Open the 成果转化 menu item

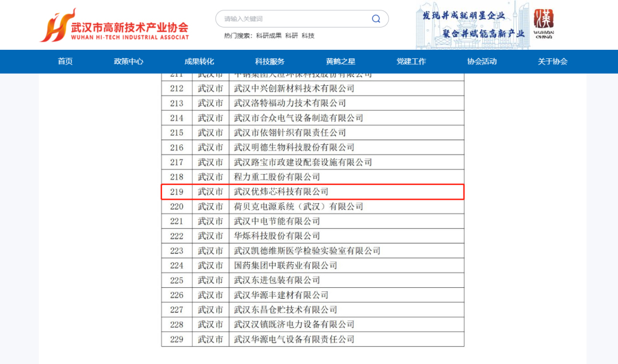[199, 61]
